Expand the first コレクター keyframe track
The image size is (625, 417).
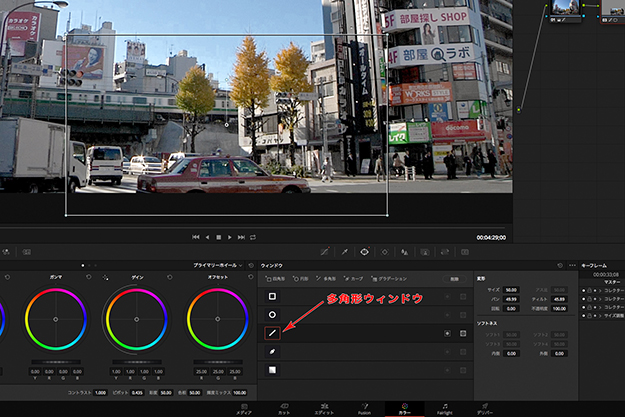[x=598, y=291]
